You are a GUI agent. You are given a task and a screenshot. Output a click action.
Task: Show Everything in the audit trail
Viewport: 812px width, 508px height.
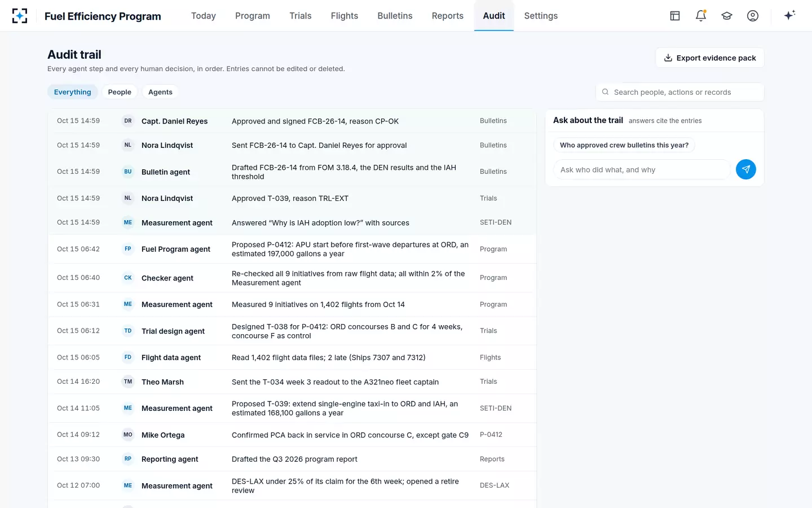pyautogui.click(x=73, y=92)
